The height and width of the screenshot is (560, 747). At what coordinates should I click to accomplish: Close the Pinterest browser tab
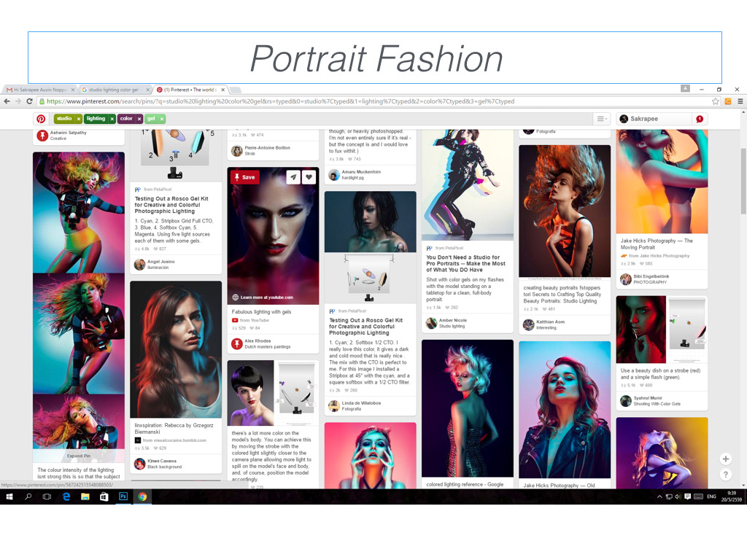click(223, 90)
